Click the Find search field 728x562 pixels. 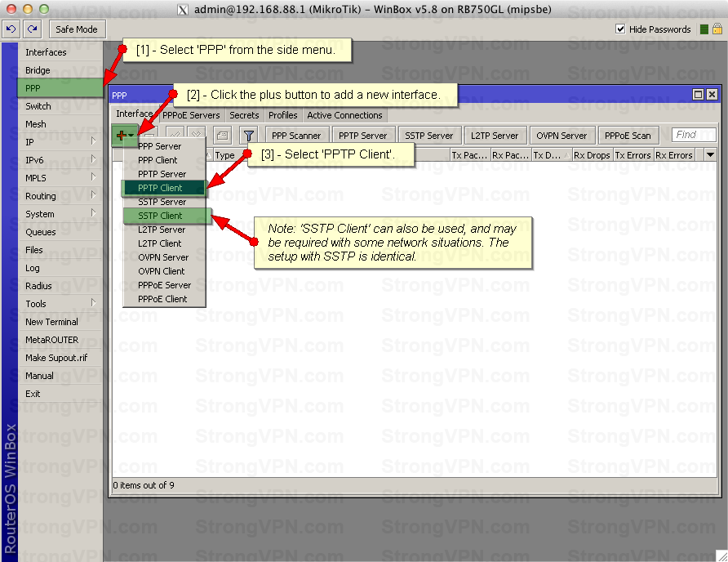(x=694, y=135)
